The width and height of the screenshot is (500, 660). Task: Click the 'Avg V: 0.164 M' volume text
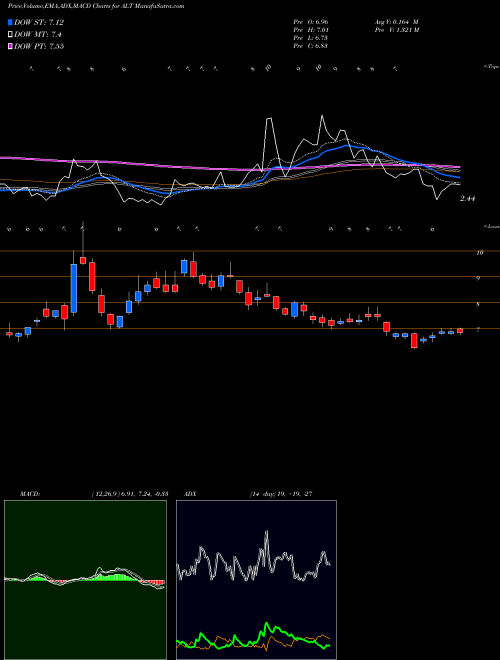click(x=396, y=21)
